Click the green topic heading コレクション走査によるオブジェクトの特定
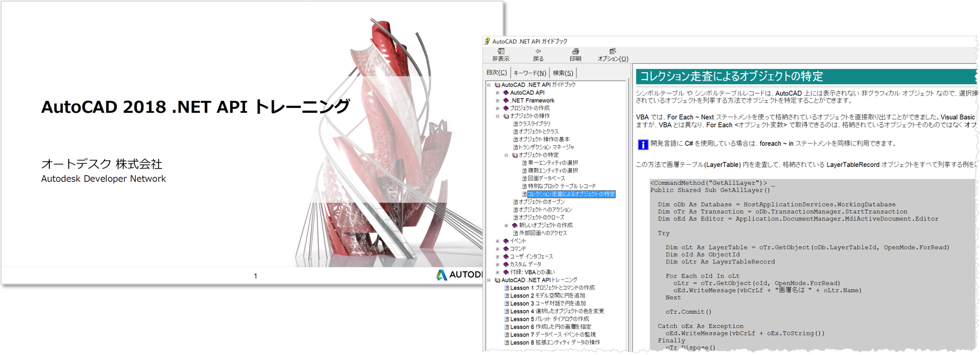The height and width of the screenshot is (355, 980). pos(731,76)
